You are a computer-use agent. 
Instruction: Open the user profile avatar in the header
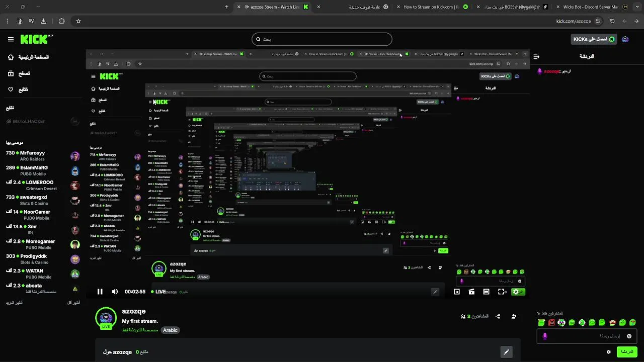[625, 39]
